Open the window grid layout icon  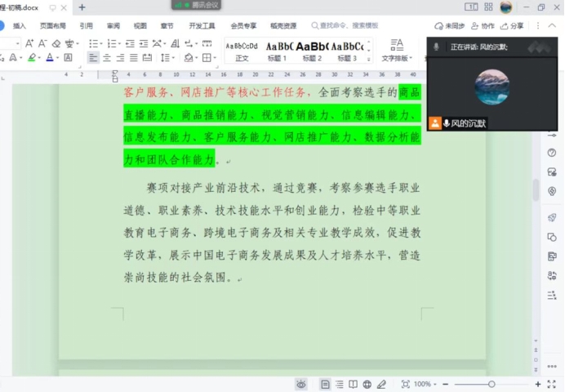click(488, 7)
